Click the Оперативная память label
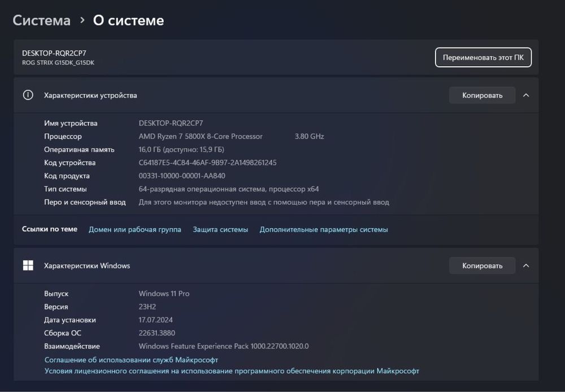This screenshot has height=392, width=565. pyautogui.click(x=79, y=150)
